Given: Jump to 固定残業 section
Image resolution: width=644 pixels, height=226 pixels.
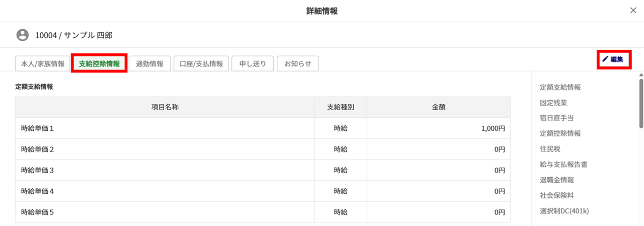Looking at the screenshot, I should 553,103.
